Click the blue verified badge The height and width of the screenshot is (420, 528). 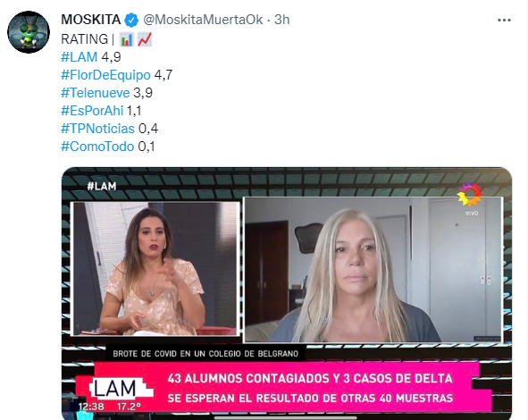(131, 20)
